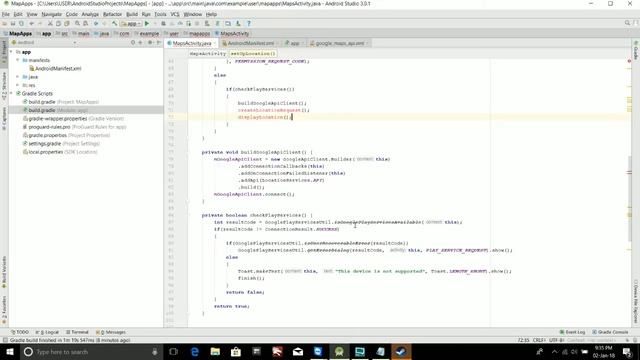Collapse the app module tree node
The height and width of the screenshot is (360, 640).
point(12,52)
